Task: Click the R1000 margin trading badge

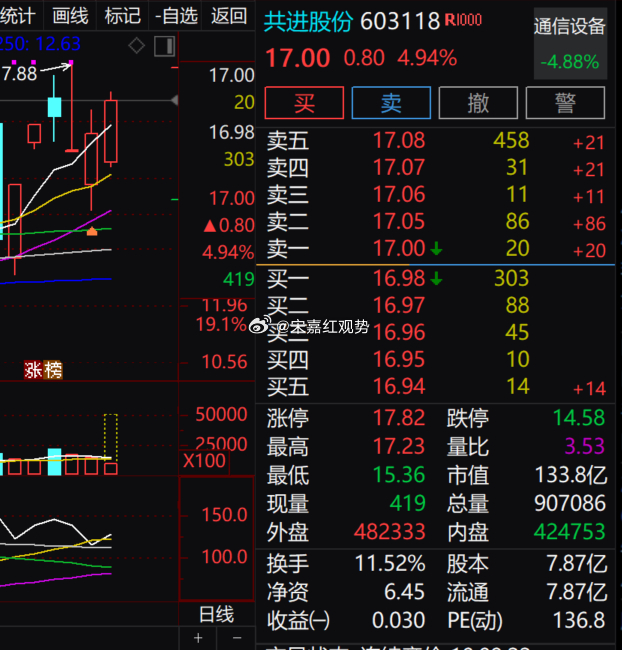Action: [463, 20]
